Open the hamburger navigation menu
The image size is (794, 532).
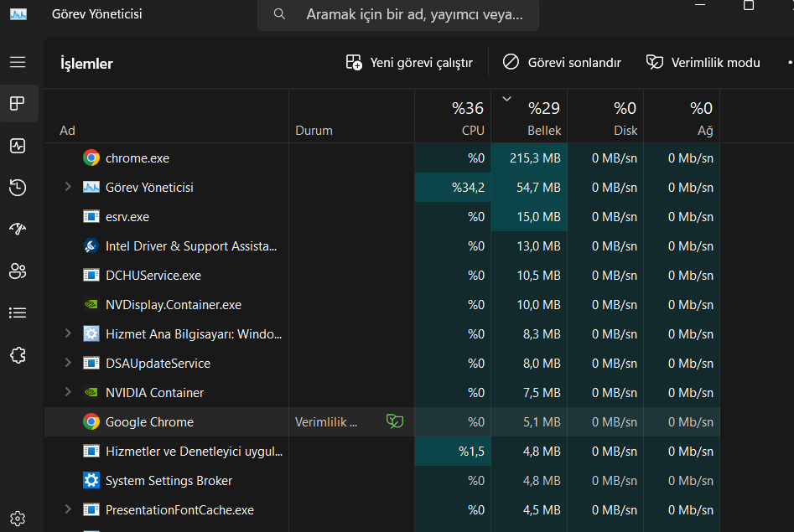coord(18,62)
